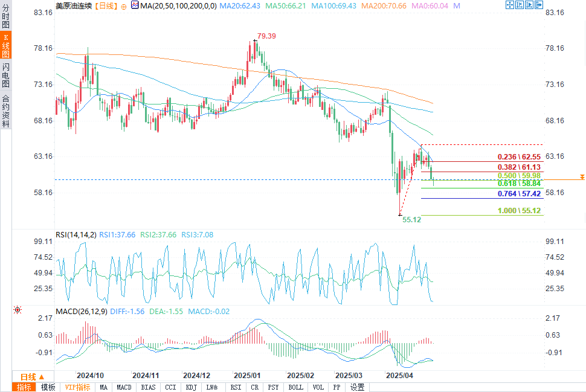Toggle the crosshair cursor tool
This screenshot has width=586, height=392.
pyautogui.click(x=510, y=5)
